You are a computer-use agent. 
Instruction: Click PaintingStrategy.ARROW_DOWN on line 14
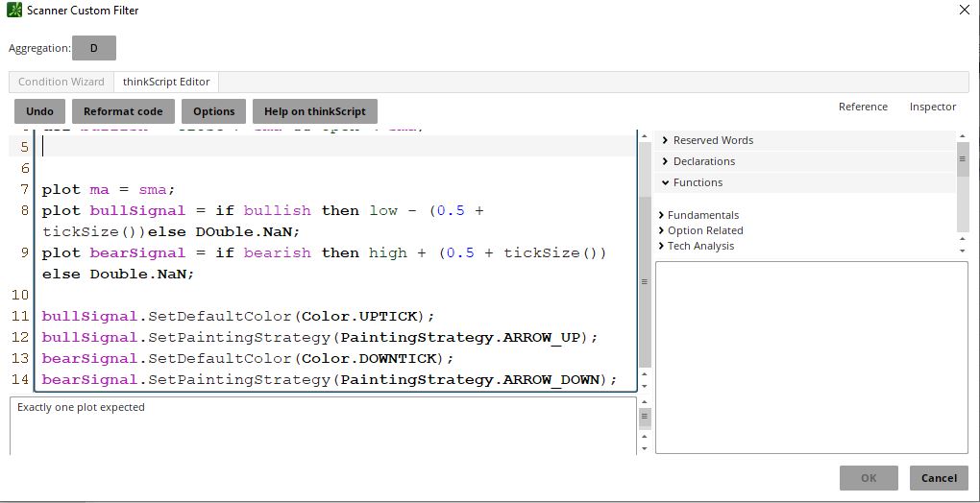471,380
